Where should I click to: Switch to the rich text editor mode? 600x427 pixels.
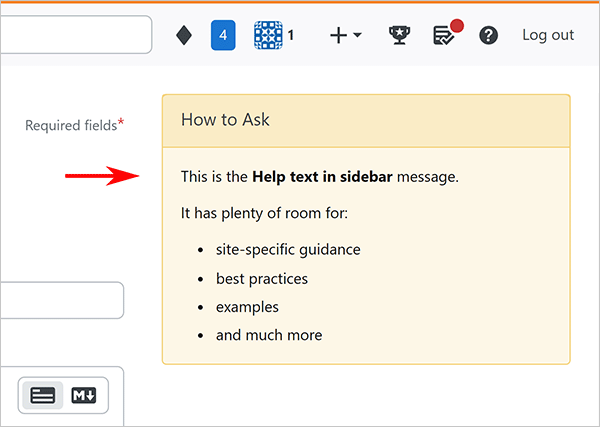coord(43,395)
